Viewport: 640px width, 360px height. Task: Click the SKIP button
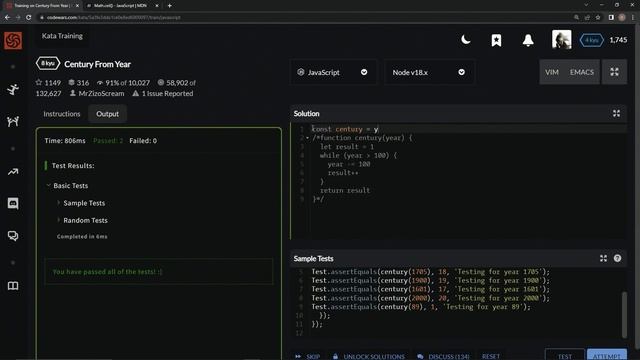(x=308, y=356)
